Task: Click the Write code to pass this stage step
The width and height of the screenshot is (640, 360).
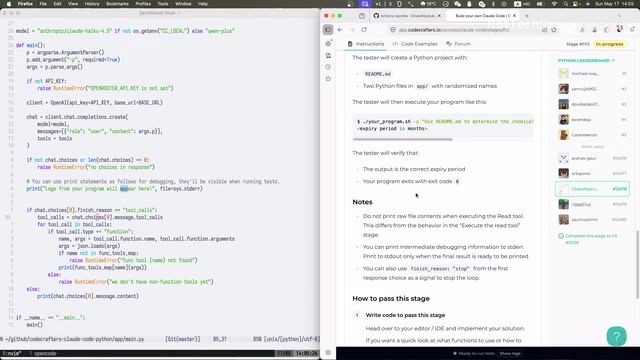Action: pyautogui.click(x=405, y=315)
